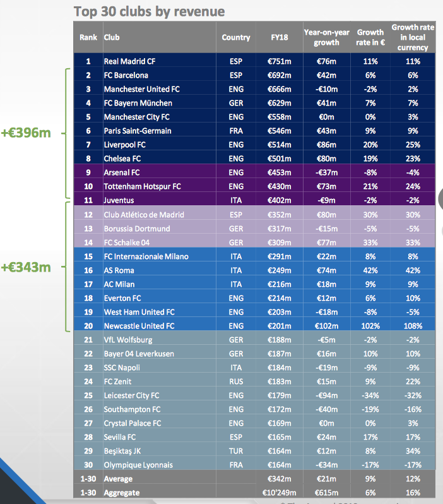
Task: Select the 'Average' summary row label
Action: [x=118, y=479]
